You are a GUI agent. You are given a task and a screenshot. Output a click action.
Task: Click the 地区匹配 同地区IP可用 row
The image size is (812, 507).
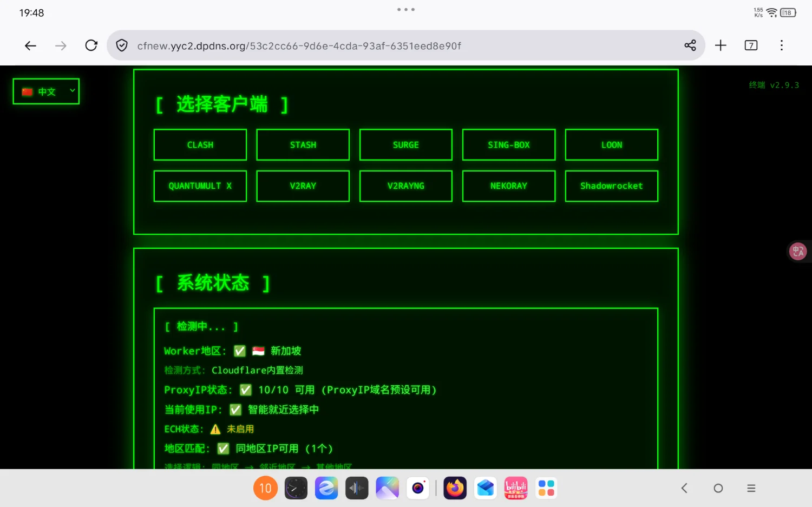click(x=248, y=449)
